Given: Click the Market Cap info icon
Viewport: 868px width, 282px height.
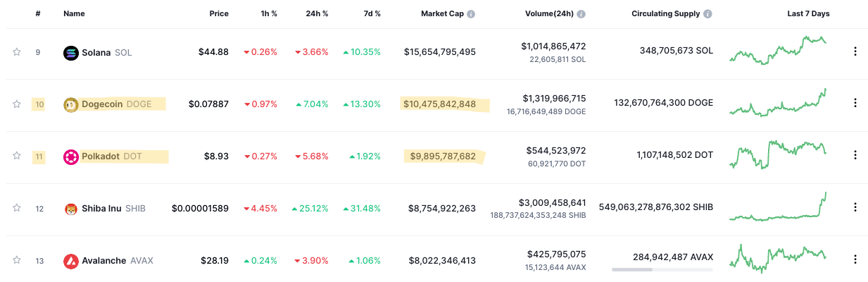Looking at the screenshot, I should click(471, 14).
